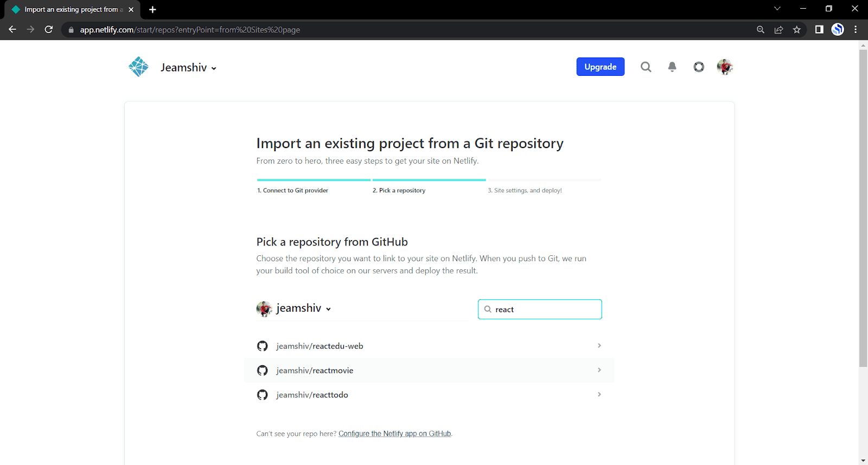Screen dimensions: 868x465
Task: Click the zoom magnifier icon in address bar
Action: tap(761, 30)
